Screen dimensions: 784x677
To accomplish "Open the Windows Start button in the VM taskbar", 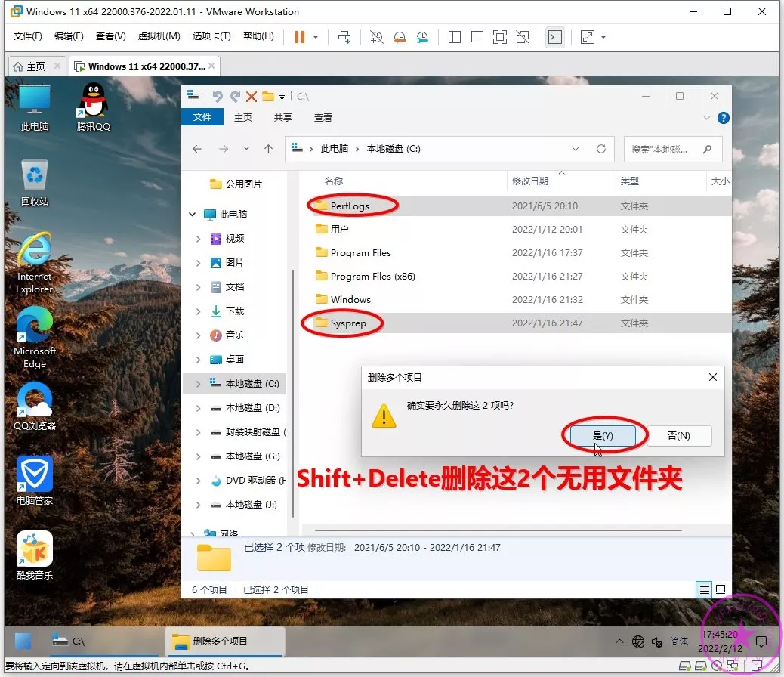I will tap(23, 641).
